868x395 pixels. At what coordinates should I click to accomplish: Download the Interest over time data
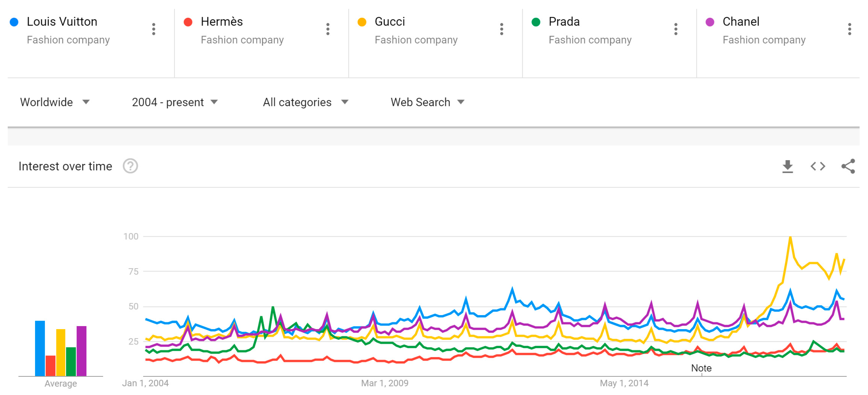(x=787, y=167)
